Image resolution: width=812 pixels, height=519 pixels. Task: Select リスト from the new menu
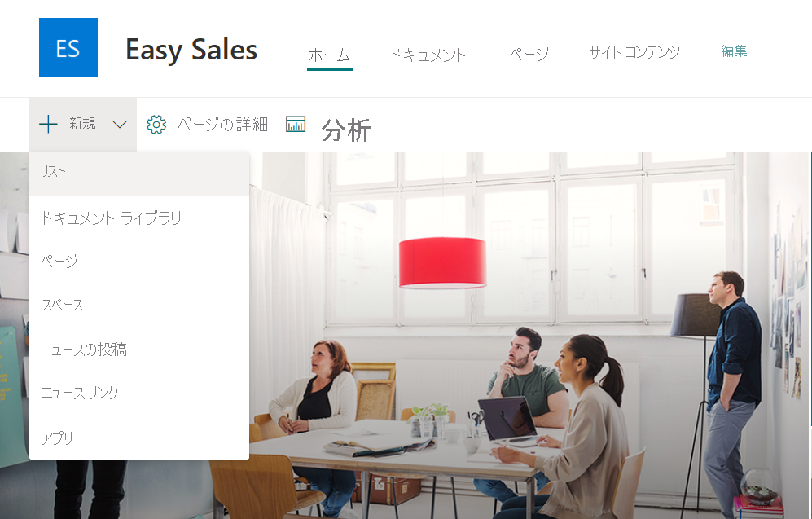(139, 173)
